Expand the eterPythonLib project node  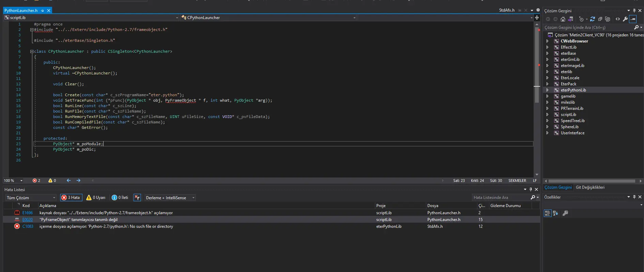click(547, 90)
